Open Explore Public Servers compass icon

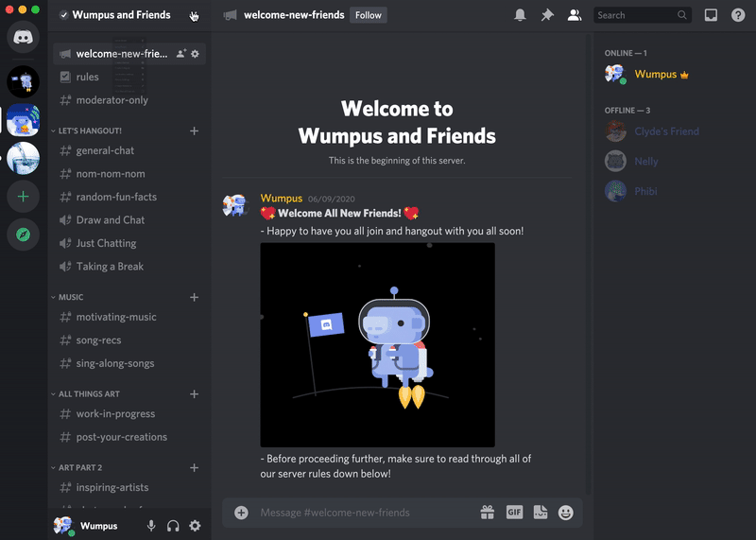tap(23, 235)
